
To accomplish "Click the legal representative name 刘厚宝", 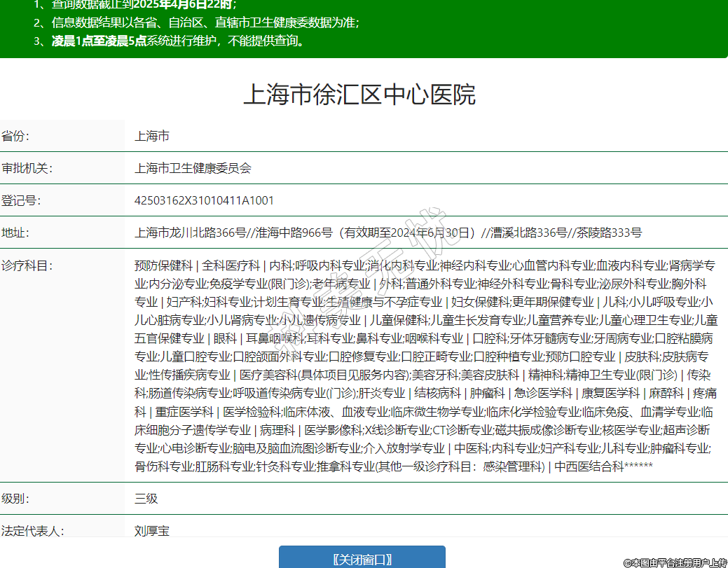I will [152, 531].
